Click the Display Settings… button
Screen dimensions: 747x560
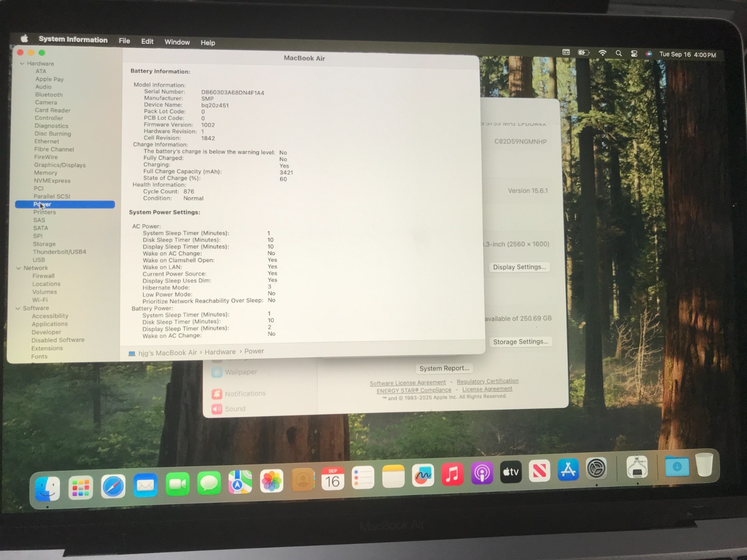pos(519,267)
